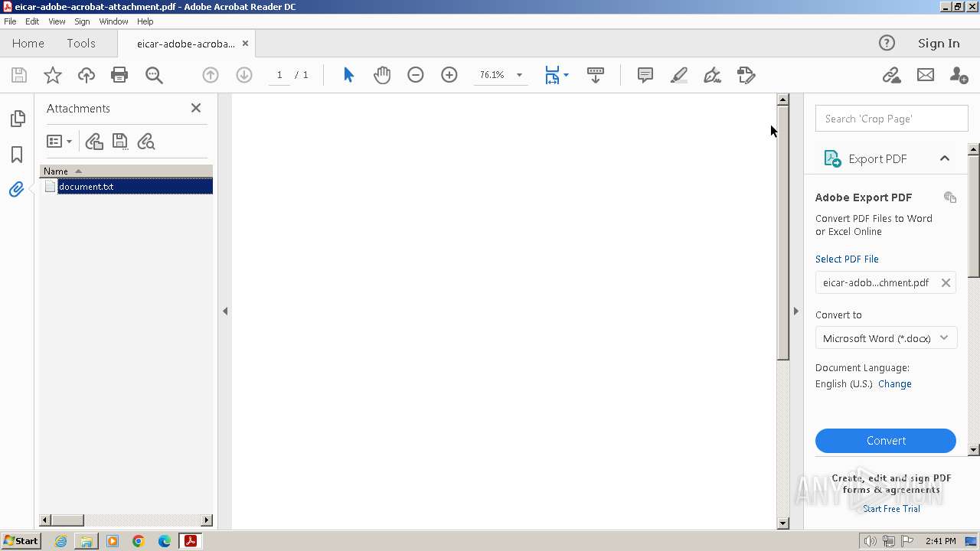Click Sign In link
Viewport: 980px width, 551px height.
(x=939, y=44)
